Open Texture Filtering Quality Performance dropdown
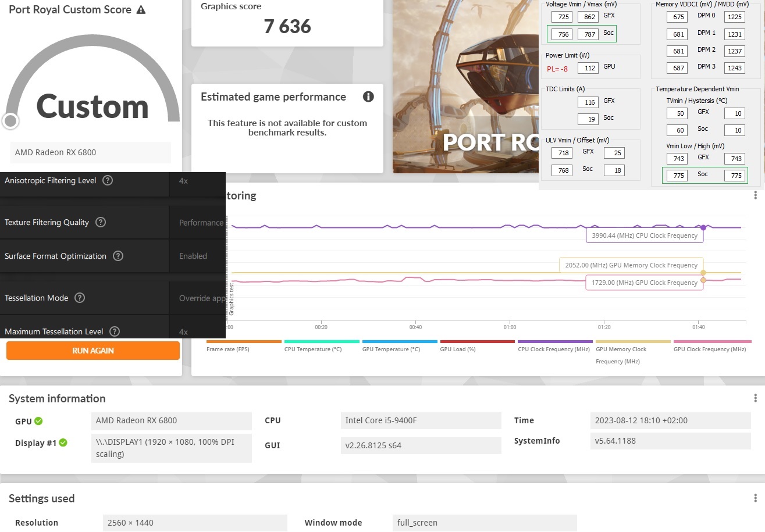The height and width of the screenshot is (532, 765). 198,222
